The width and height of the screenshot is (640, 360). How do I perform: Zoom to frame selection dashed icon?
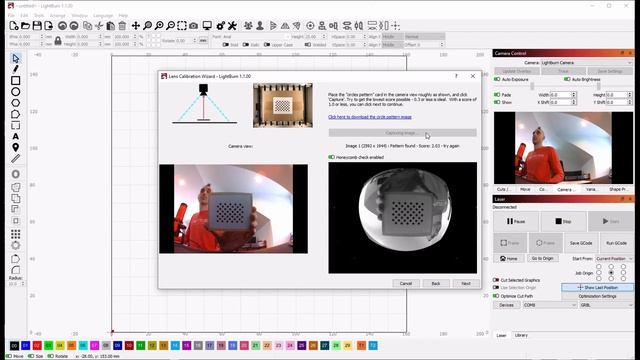182,26
